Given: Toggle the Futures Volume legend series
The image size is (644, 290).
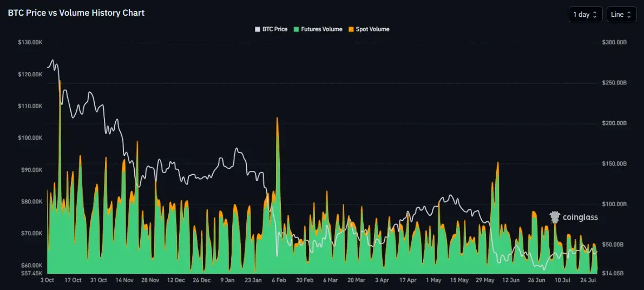Looking at the screenshot, I should coord(317,29).
